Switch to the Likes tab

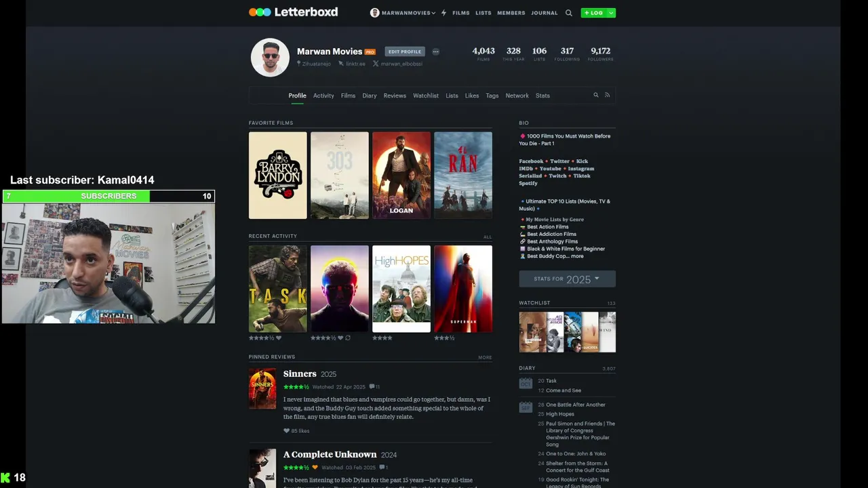click(472, 96)
